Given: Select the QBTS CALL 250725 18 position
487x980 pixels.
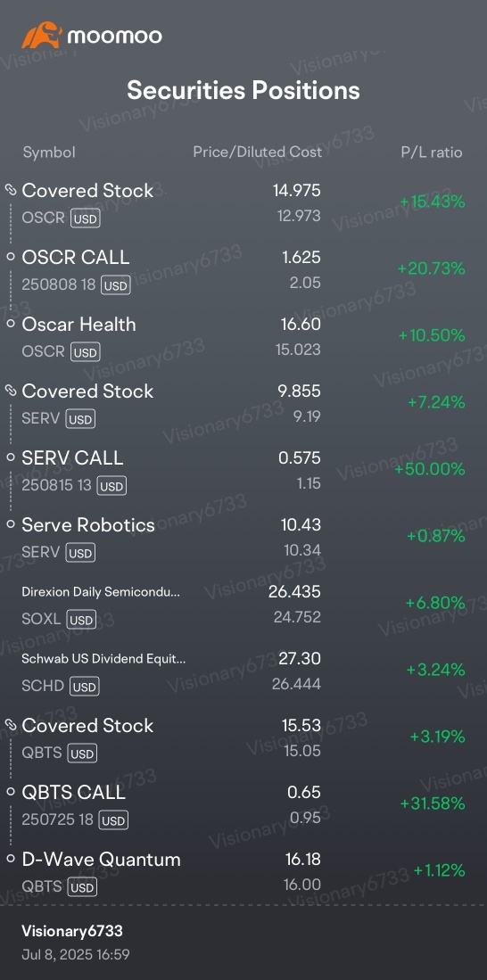Looking at the screenshot, I should click(243, 805).
